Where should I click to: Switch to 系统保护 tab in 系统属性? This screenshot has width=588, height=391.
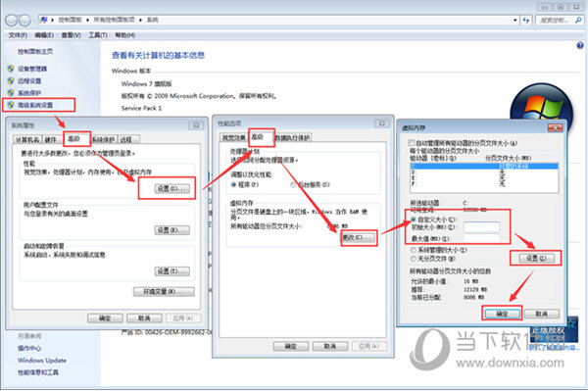click(x=104, y=139)
